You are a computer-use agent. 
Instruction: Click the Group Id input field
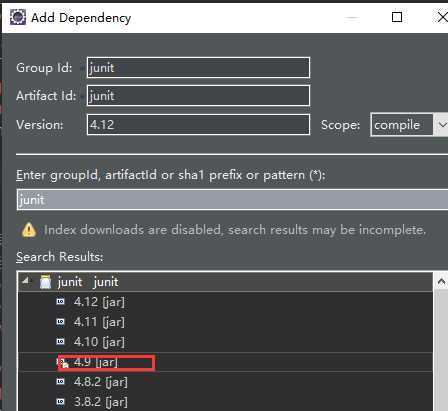198,68
